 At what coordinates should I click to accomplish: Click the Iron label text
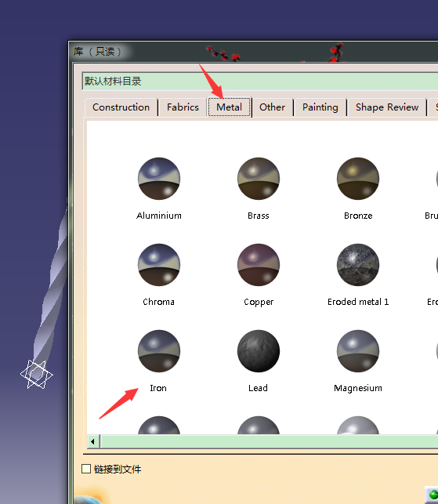pos(158,388)
